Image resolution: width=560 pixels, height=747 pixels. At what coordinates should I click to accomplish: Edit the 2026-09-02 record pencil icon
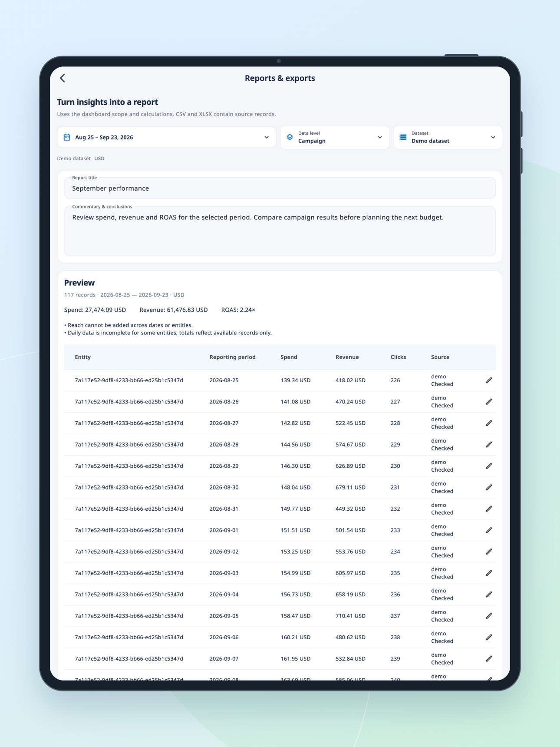pos(489,552)
